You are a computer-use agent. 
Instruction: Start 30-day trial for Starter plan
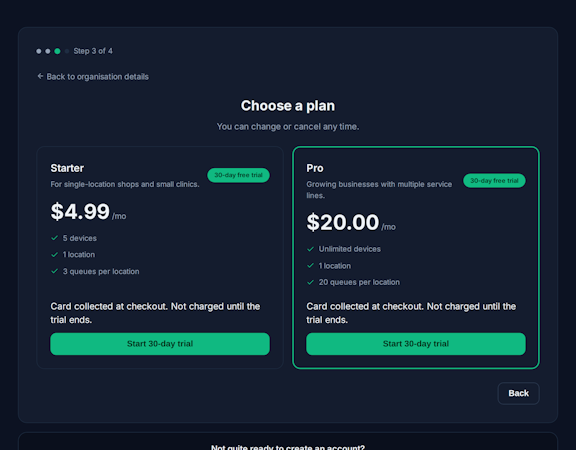160,344
